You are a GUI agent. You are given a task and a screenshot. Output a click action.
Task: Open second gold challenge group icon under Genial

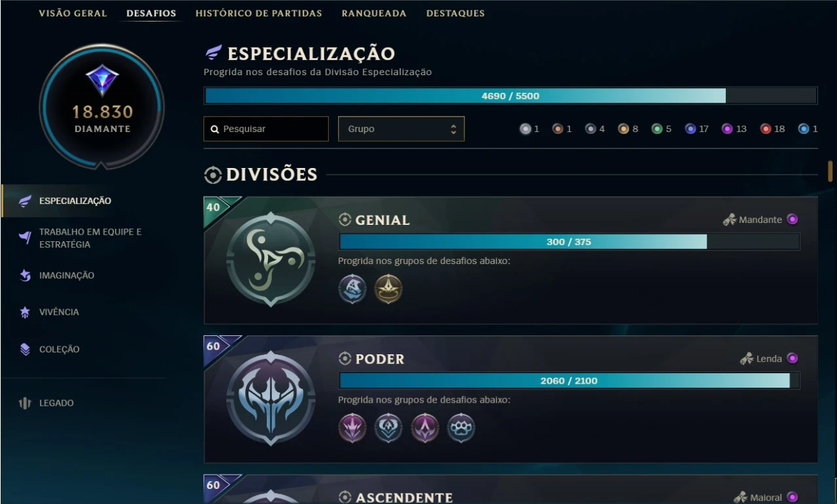pos(388,289)
